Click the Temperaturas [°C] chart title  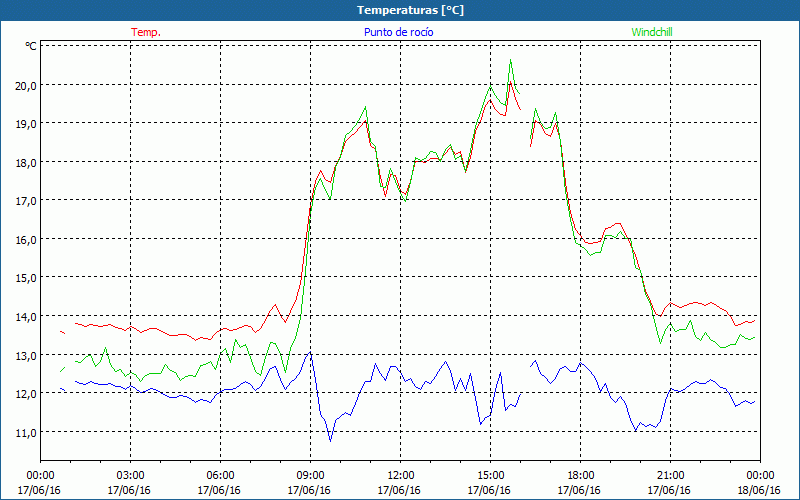[410, 10]
